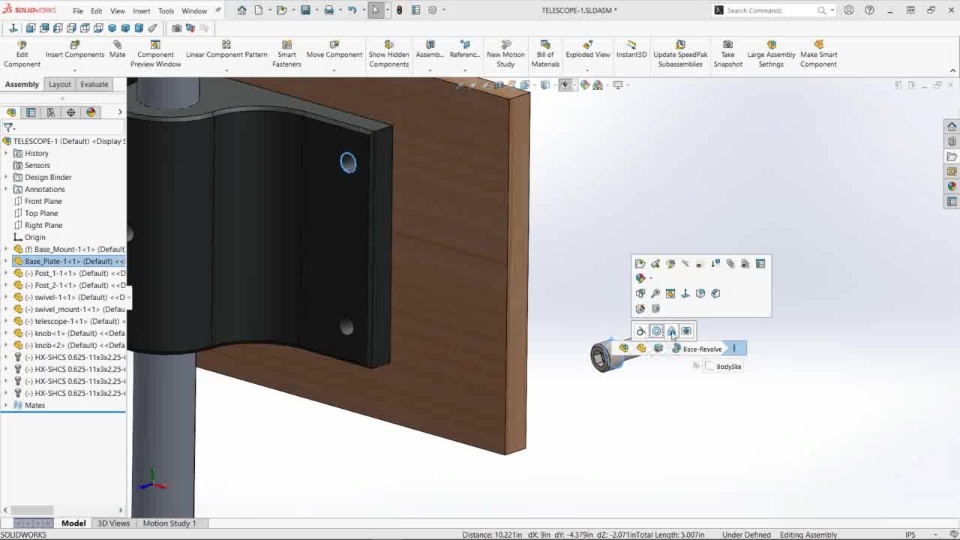Click Zoom to Selection in context toolbar
This screenshot has height=540, width=960.
(x=655, y=293)
